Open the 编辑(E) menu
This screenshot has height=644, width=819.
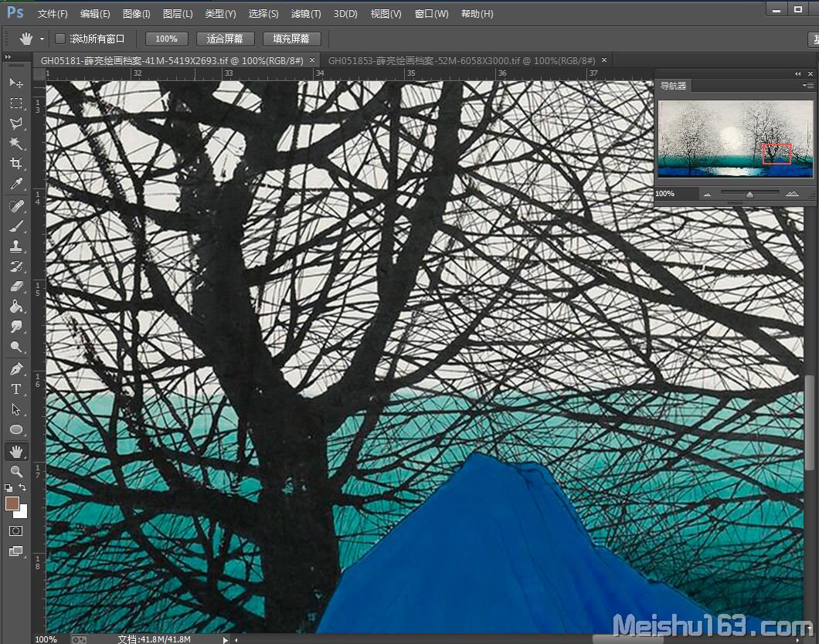94,14
